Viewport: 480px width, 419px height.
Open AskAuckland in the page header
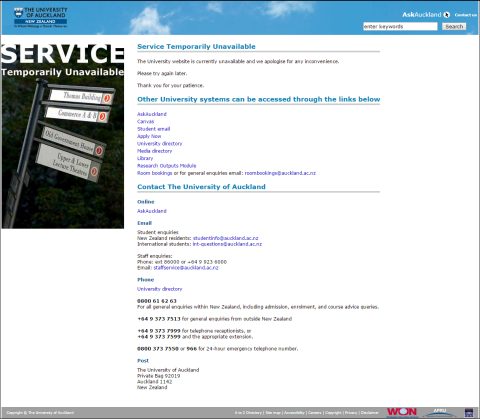[422, 15]
